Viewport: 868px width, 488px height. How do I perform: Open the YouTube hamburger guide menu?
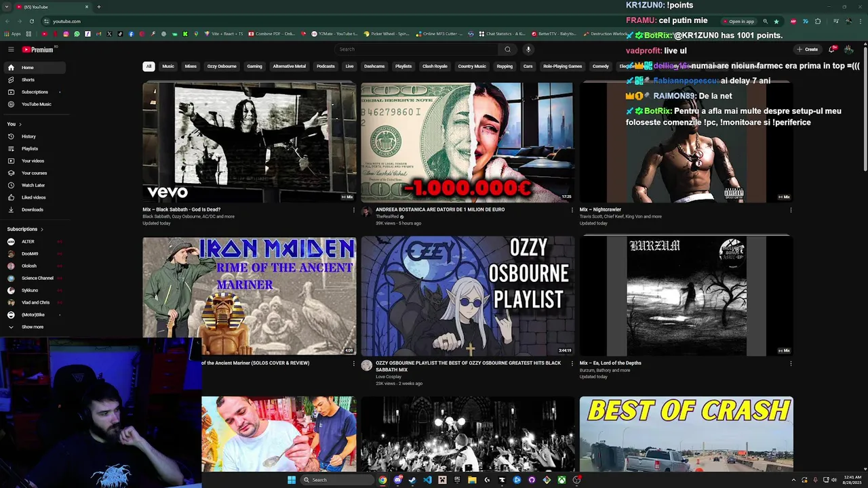[11, 49]
